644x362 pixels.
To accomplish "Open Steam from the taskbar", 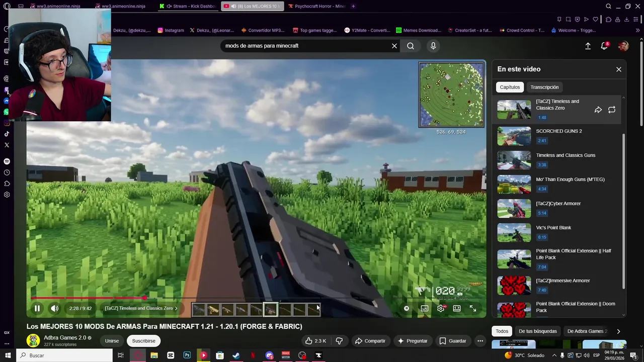I will click(x=236, y=355).
